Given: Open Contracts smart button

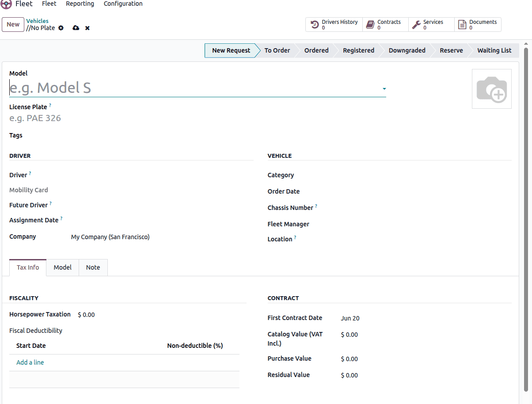Looking at the screenshot, I should (x=385, y=25).
